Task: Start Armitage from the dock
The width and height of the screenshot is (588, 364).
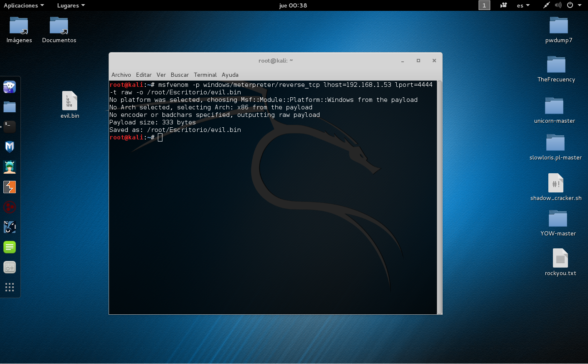Action: [x=10, y=167]
